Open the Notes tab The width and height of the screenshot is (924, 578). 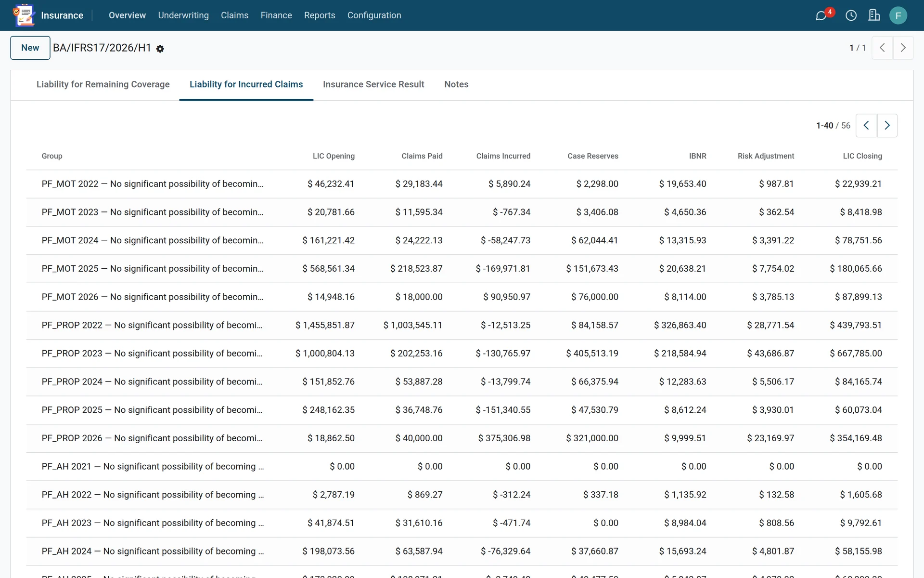pos(456,84)
